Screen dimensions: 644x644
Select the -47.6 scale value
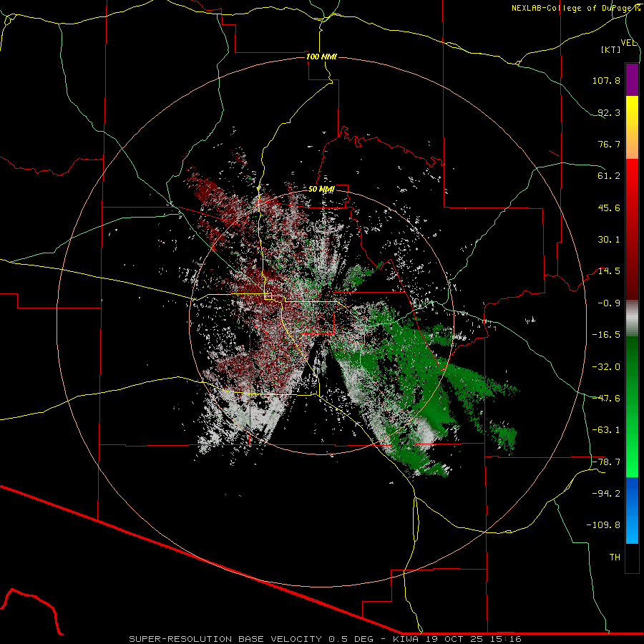(606, 399)
